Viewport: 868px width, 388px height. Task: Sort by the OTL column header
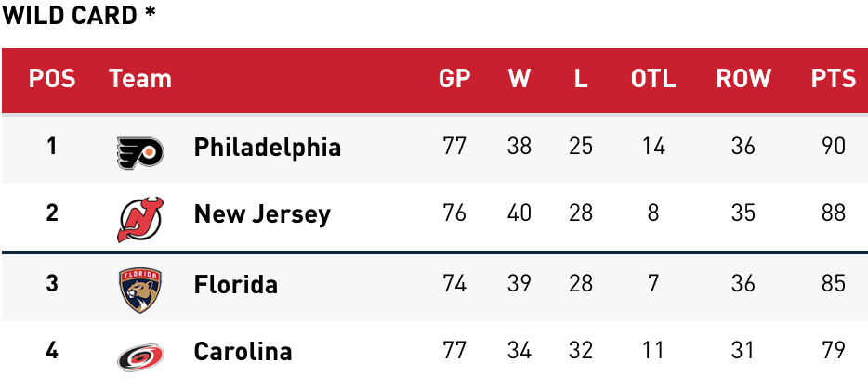[x=653, y=79]
